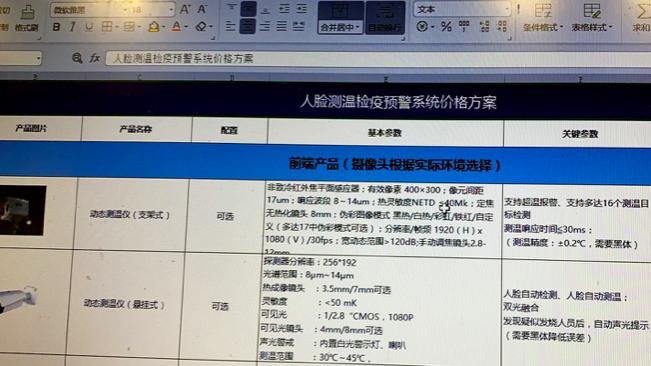Select header cell 基本参数
This screenshot has width=651, height=366.
coord(385,133)
